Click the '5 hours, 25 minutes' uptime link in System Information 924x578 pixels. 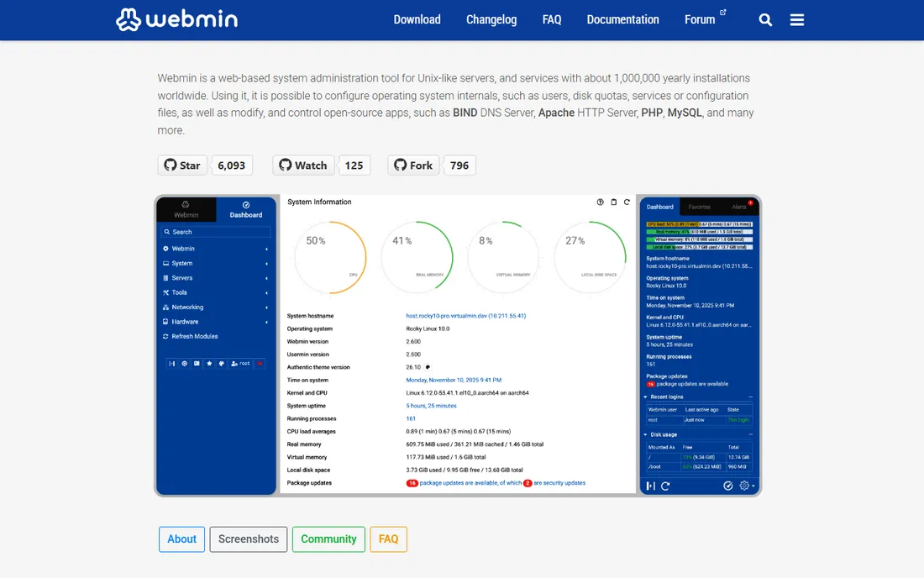point(431,406)
